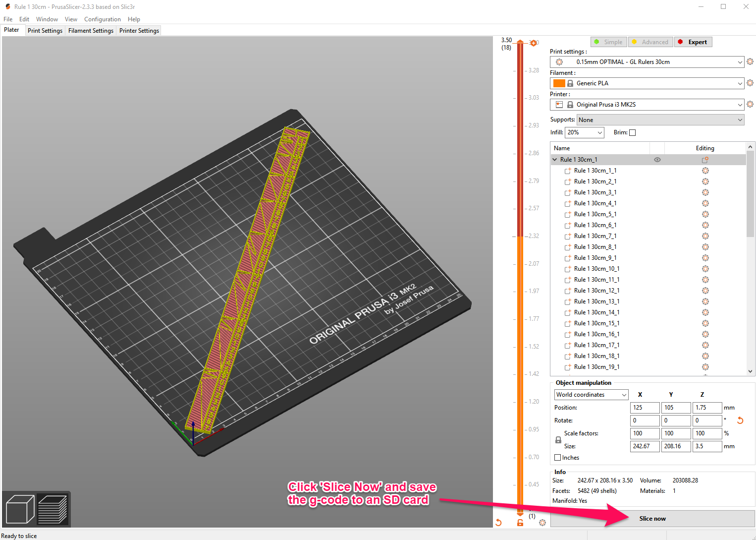Edit the filament preset via gear
This screenshot has height=540, width=756.
pyautogui.click(x=750, y=83)
